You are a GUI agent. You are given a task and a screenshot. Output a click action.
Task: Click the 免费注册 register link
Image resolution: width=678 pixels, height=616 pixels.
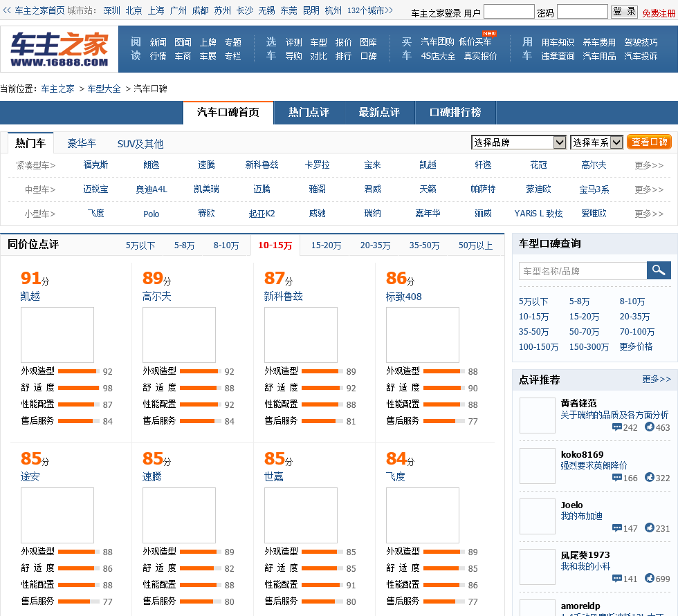point(659,13)
